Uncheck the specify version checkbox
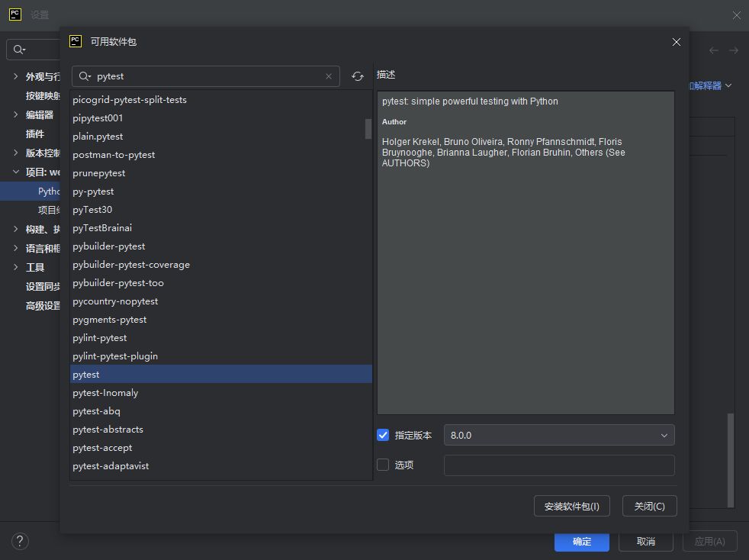This screenshot has height=560, width=749. pyautogui.click(x=383, y=435)
